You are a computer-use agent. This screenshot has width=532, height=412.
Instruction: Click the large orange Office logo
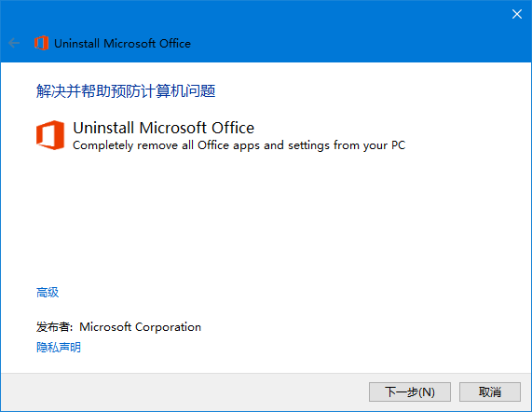50,135
